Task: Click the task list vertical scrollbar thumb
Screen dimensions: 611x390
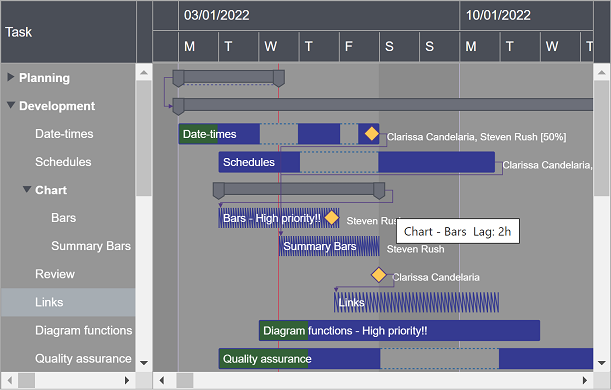Action: click(x=144, y=138)
